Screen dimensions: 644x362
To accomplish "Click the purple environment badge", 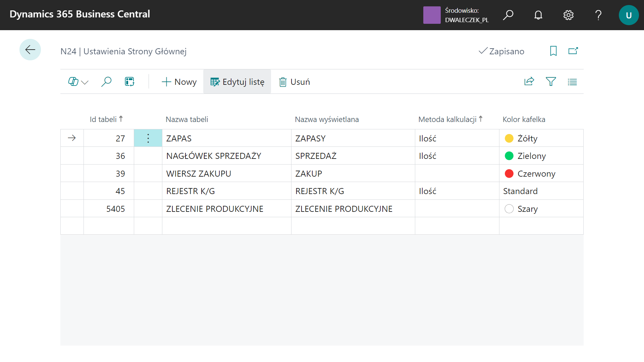I will [432, 15].
